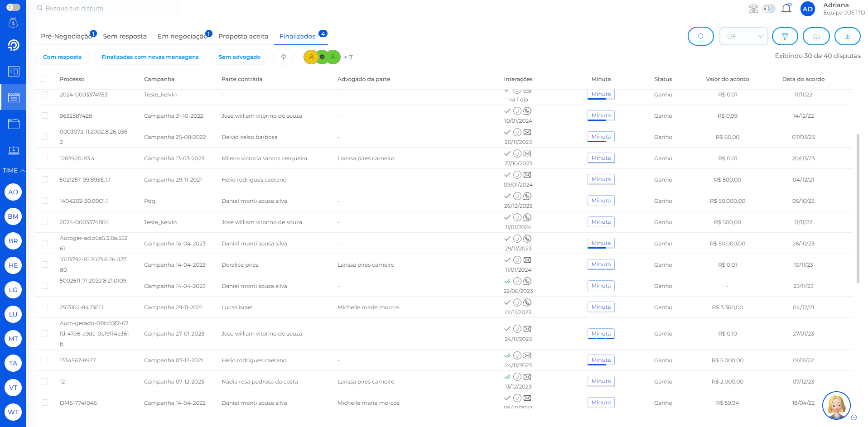Open the filter funnel button

(785, 36)
